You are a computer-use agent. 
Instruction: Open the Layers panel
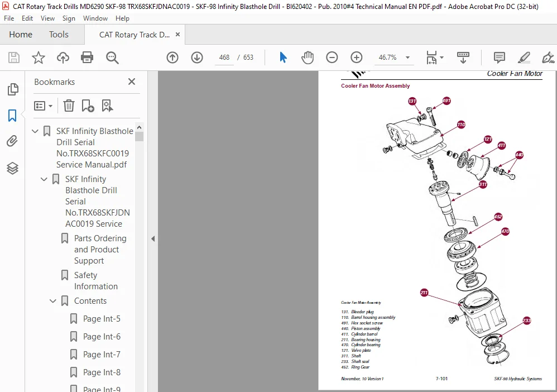12,168
